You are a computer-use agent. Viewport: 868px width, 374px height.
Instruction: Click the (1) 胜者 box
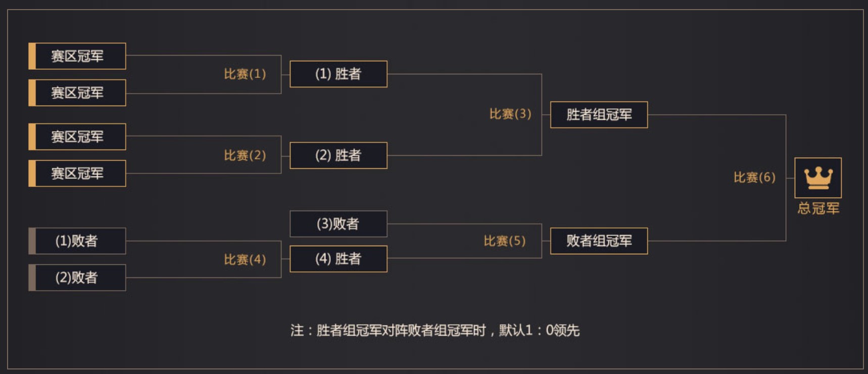[338, 74]
